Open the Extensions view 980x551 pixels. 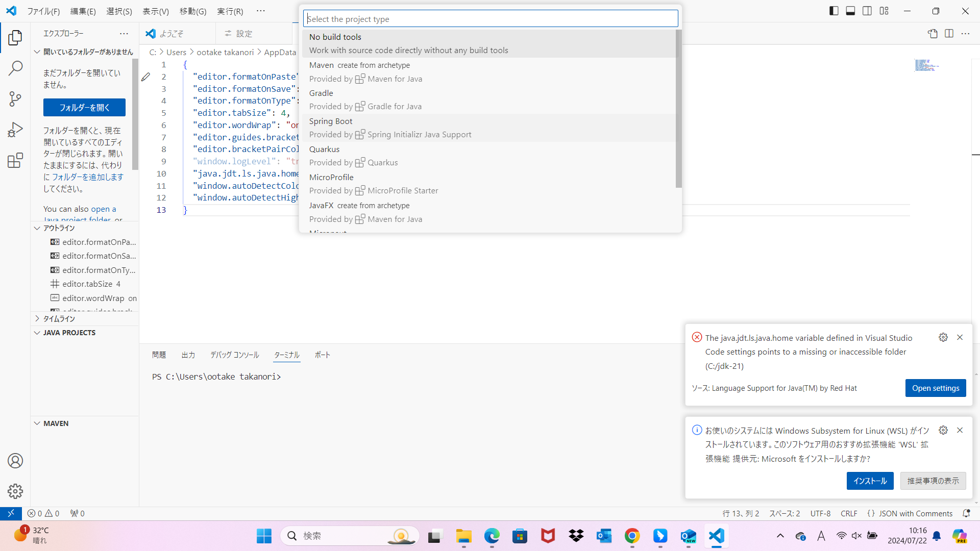click(15, 160)
